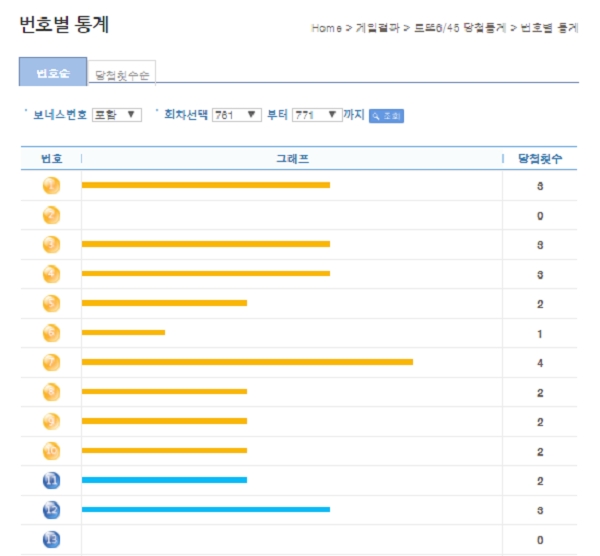600x556 pixels.
Task: Click the 그래프 column header
Action: [x=292, y=158]
